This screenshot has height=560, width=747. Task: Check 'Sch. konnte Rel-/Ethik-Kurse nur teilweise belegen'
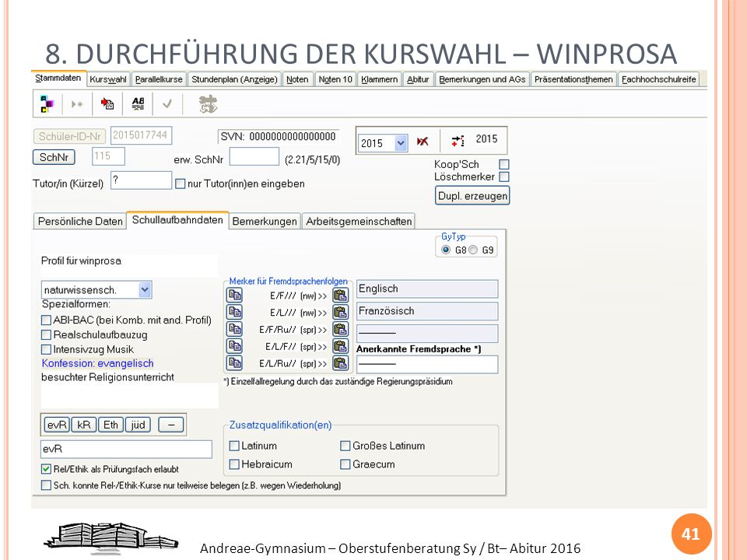(x=46, y=485)
